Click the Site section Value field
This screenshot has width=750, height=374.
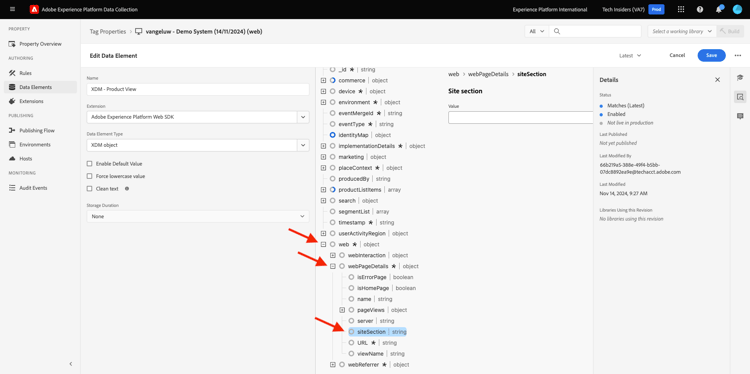520,118
